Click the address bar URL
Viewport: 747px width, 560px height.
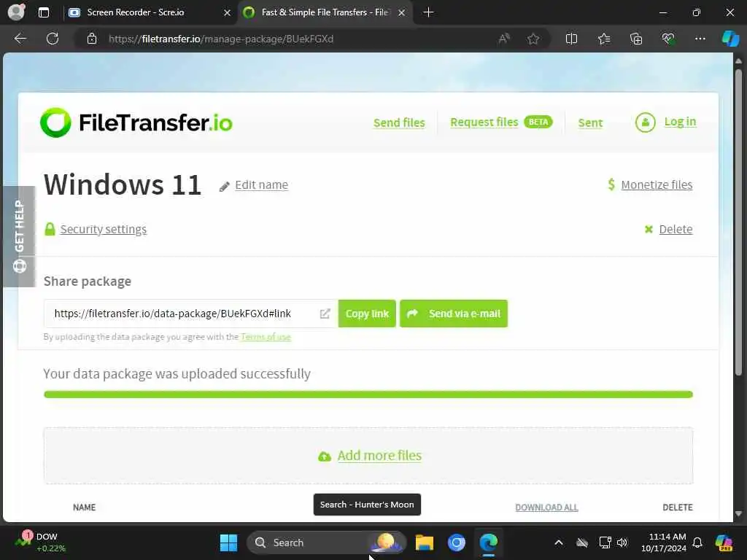(x=221, y=39)
